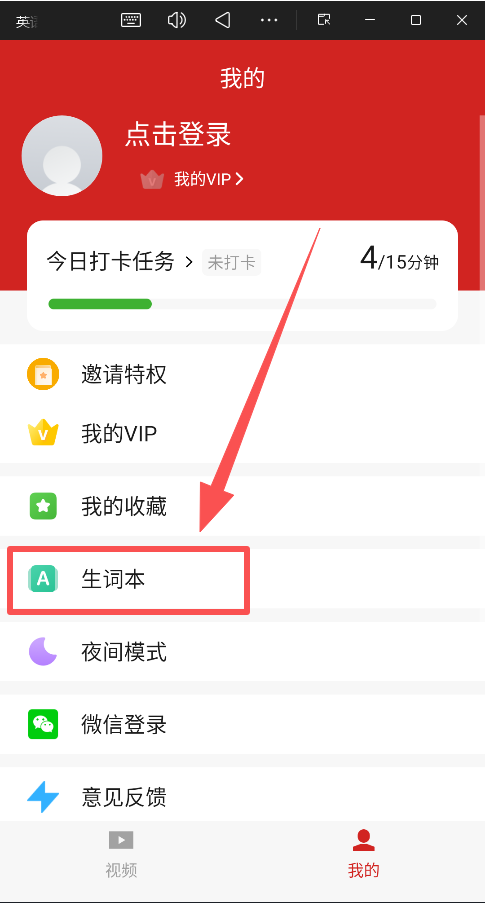The width and height of the screenshot is (485, 903).
Task: Switch to the 我的 tab
Action: [363, 853]
